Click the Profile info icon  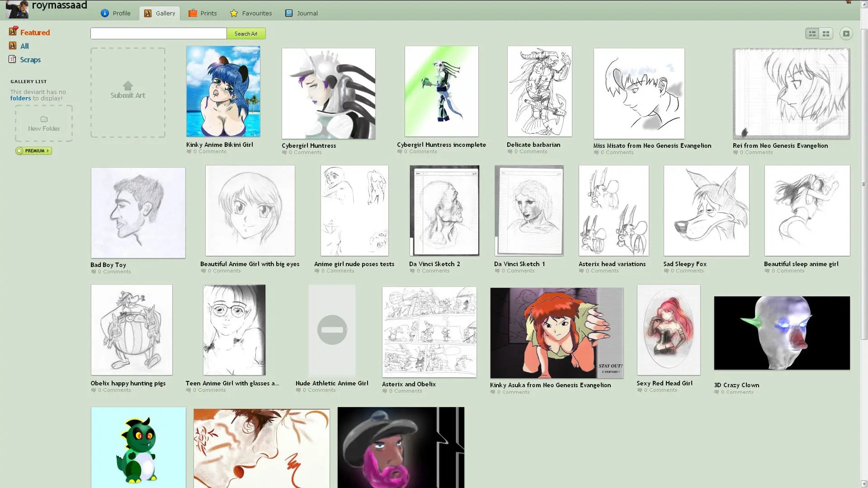[x=105, y=13]
